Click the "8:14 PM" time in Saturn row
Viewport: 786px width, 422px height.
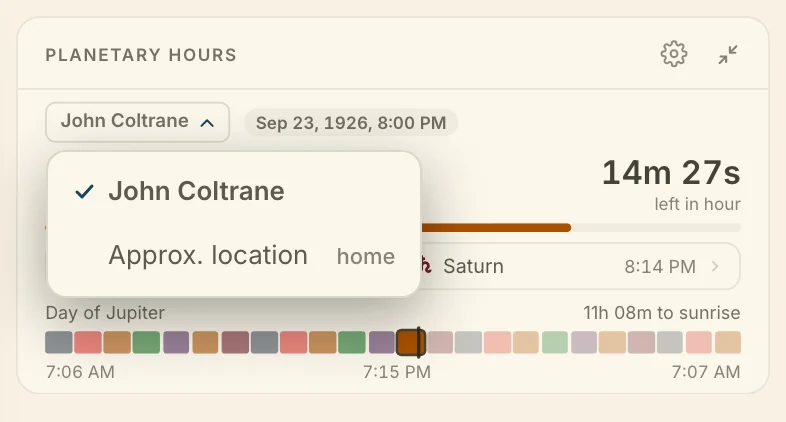coord(660,267)
